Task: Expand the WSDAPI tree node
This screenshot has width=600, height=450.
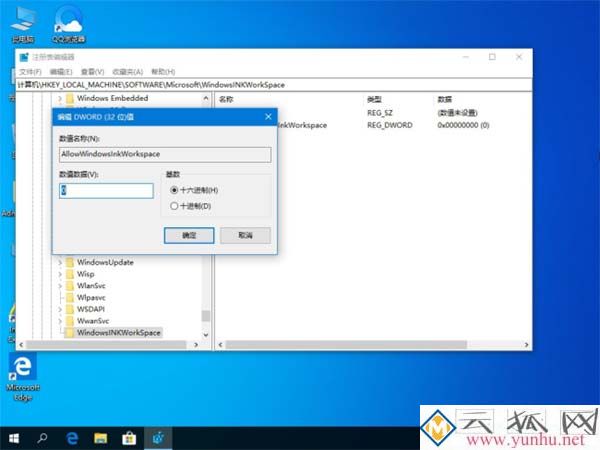Action: [60, 309]
